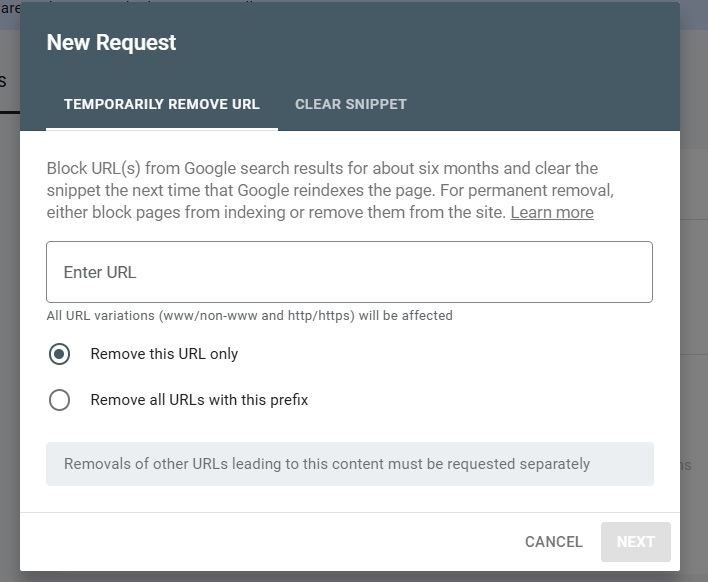Click 'must be requested separately' in the notice

coord(494,464)
